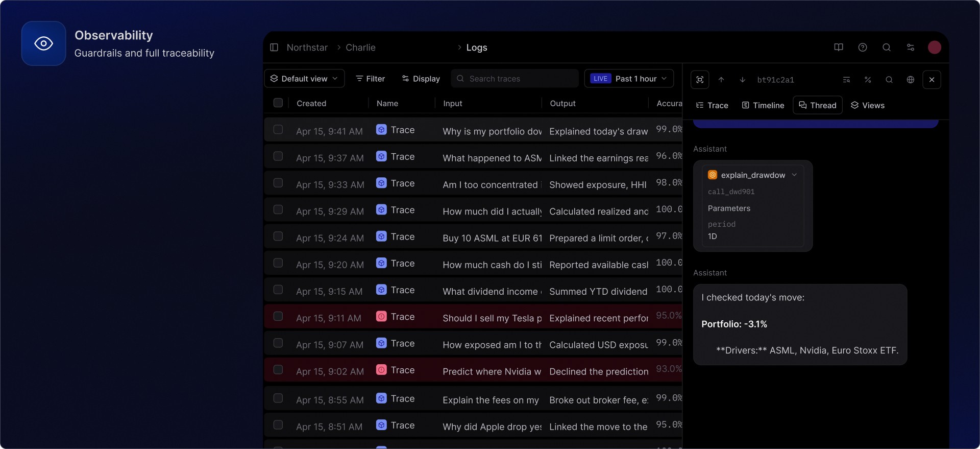Click the orange explain_drawdow tool icon
The width and height of the screenshot is (980, 449).
pyautogui.click(x=713, y=175)
